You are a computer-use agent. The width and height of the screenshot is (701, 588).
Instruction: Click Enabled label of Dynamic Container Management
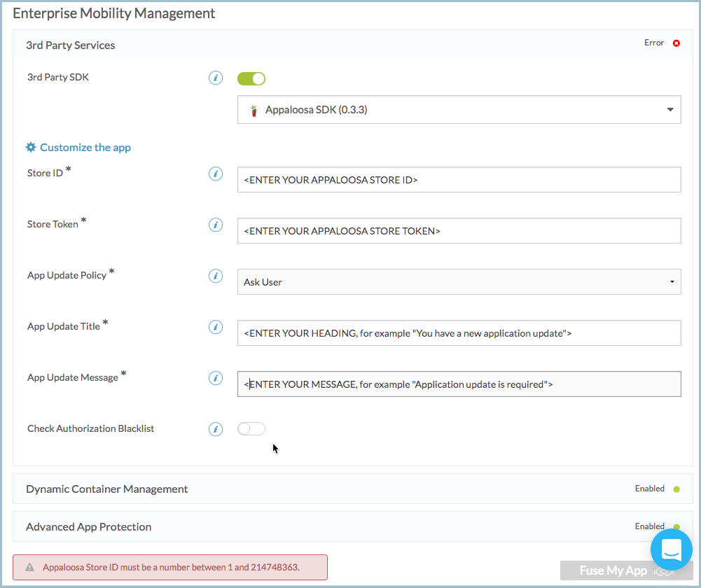coord(650,489)
